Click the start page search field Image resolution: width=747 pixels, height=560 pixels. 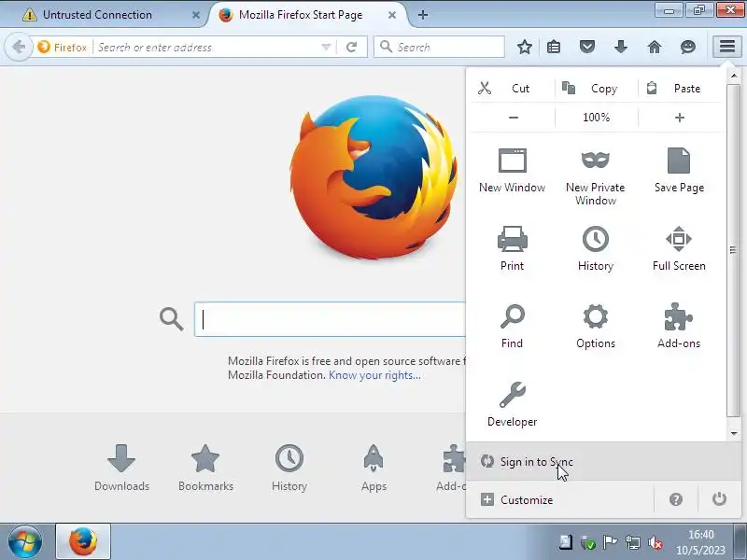tap(330, 319)
